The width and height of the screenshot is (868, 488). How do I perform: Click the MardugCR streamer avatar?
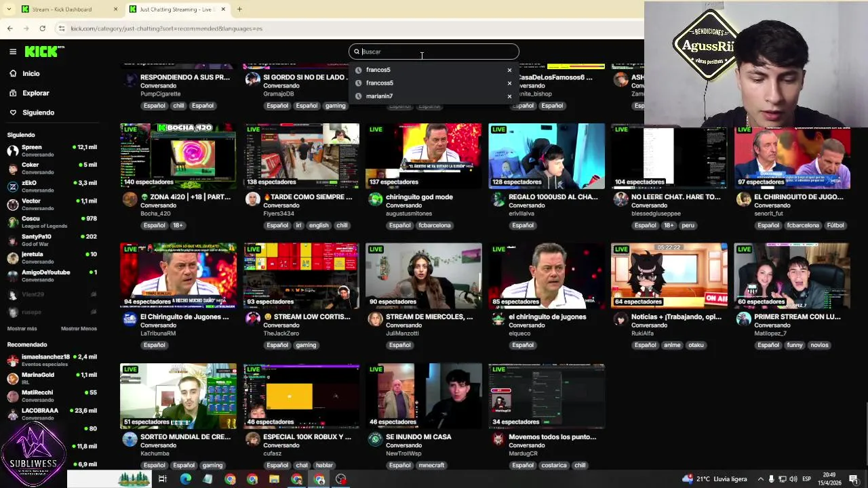click(x=498, y=439)
